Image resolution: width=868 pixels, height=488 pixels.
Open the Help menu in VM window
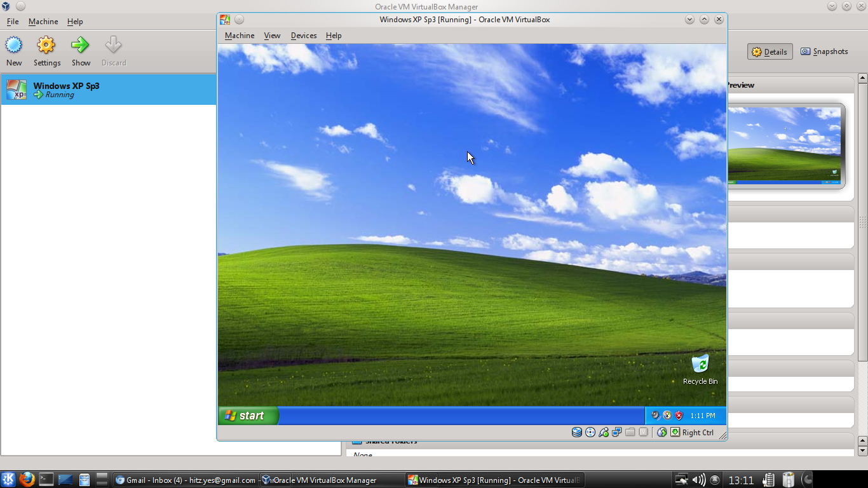click(334, 36)
